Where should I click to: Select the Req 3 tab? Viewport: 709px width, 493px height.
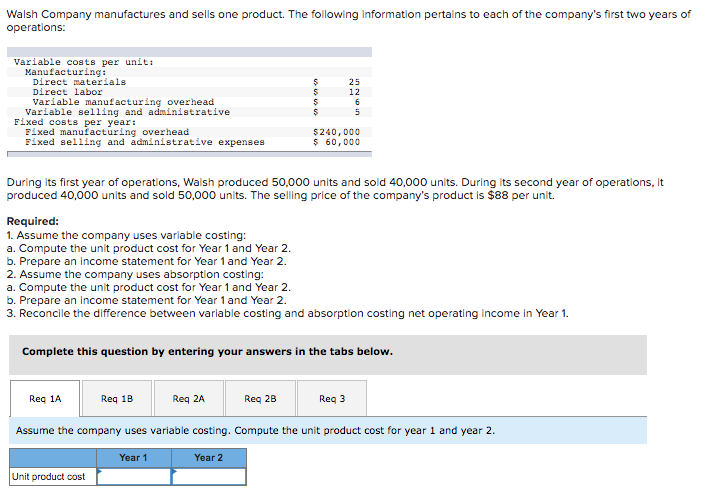[x=332, y=398]
